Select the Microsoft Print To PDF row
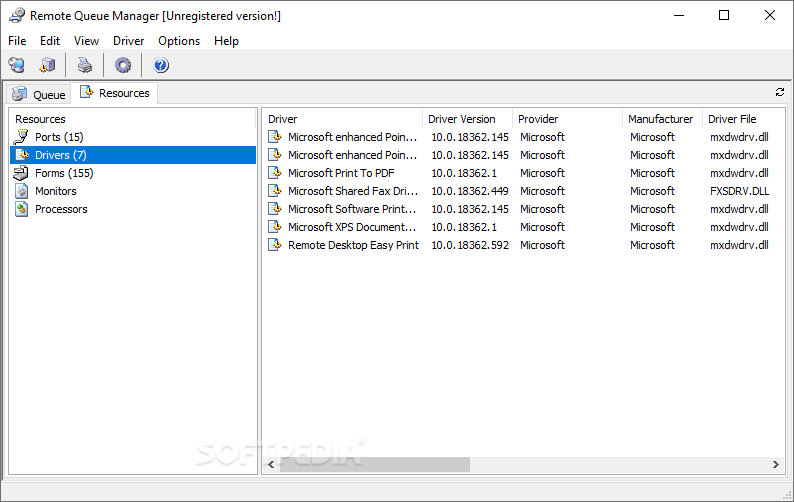Viewport: 794px width, 502px height. 524,173
